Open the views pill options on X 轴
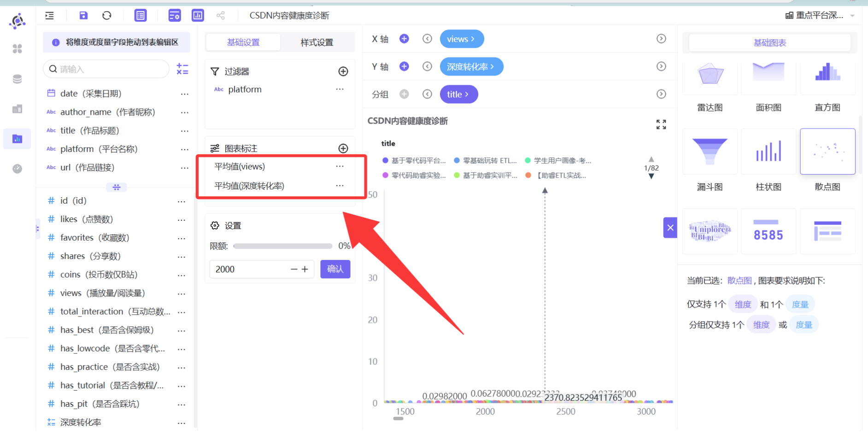This screenshot has width=868, height=434. pyautogui.click(x=462, y=39)
